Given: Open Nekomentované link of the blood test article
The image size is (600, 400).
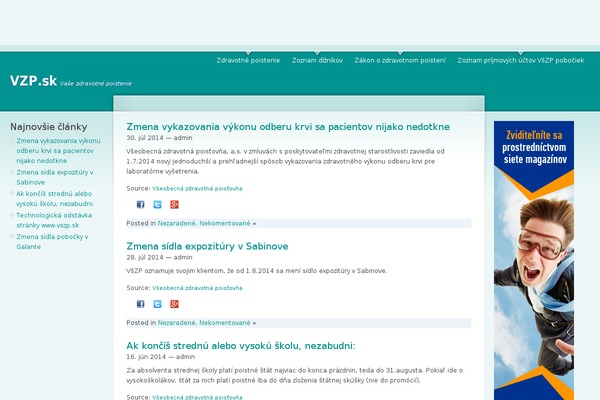Looking at the screenshot, I should (x=225, y=224).
